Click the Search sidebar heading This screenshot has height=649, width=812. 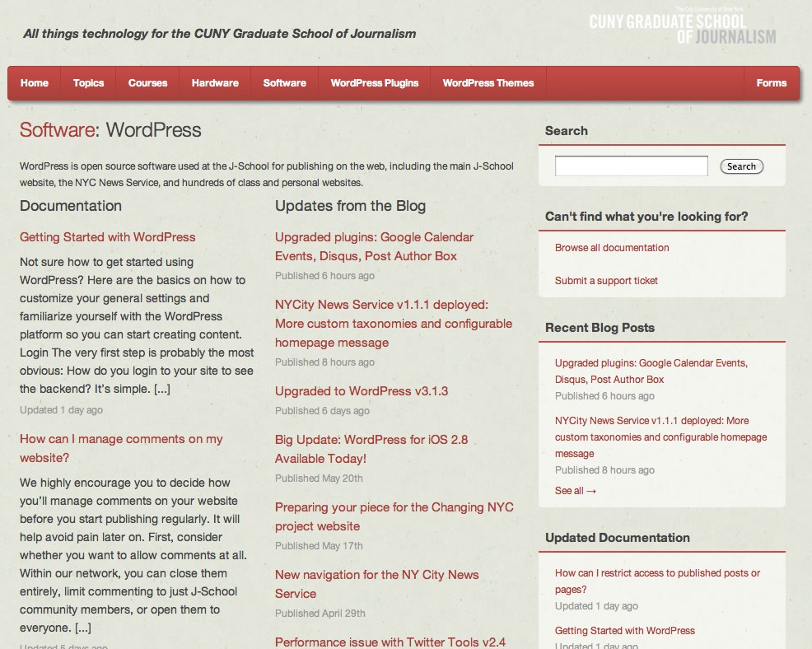pyautogui.click(x=566, y=131)
